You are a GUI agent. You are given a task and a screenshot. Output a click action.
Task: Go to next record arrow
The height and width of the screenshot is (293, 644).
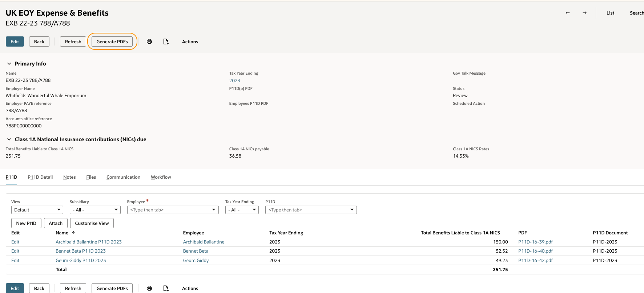pos(584,13)
